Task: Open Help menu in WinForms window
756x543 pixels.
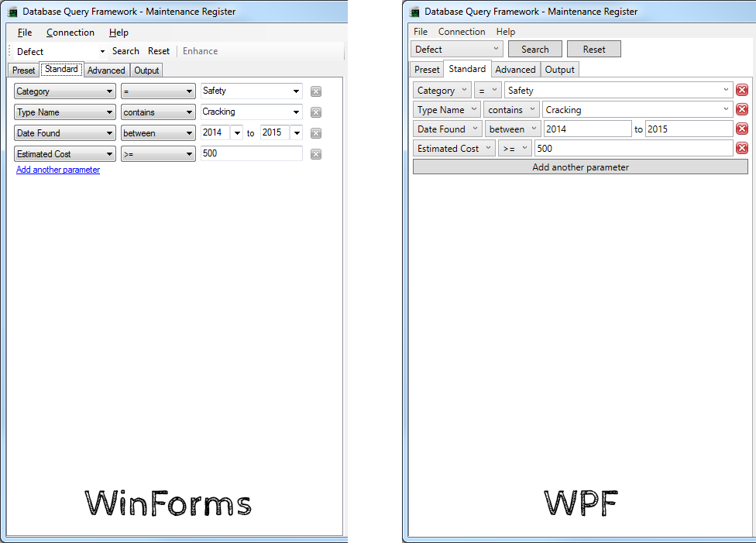Action: [119, 33]
